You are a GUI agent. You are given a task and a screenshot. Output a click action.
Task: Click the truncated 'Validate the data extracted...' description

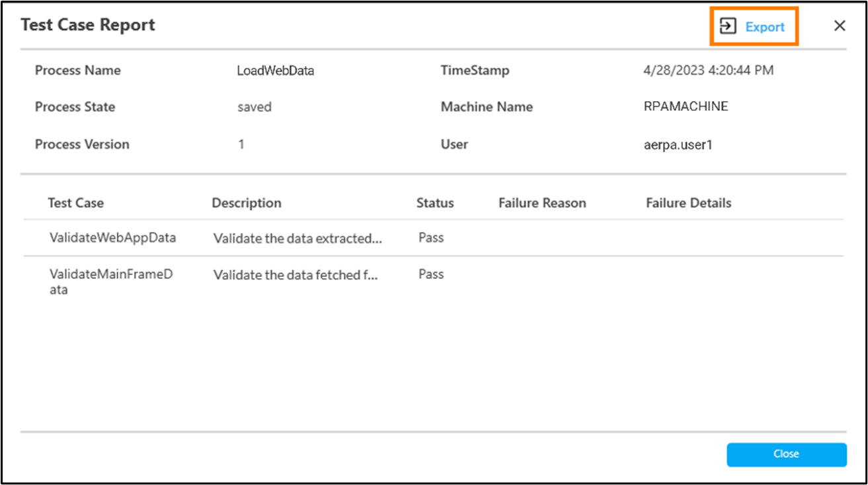[297, 239]
